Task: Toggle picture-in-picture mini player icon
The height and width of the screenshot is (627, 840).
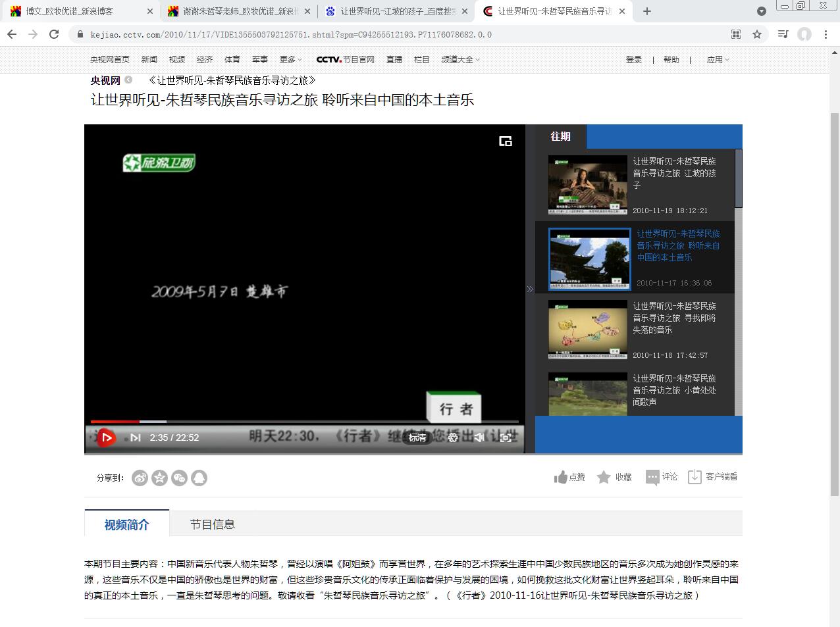Action: pos(506,141)
